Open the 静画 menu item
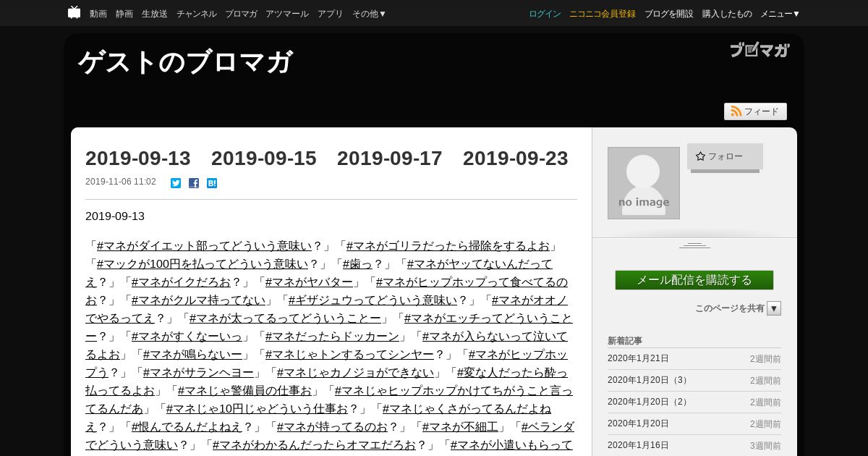This screenshot has height=456, width=868. [x=124, y=14]
